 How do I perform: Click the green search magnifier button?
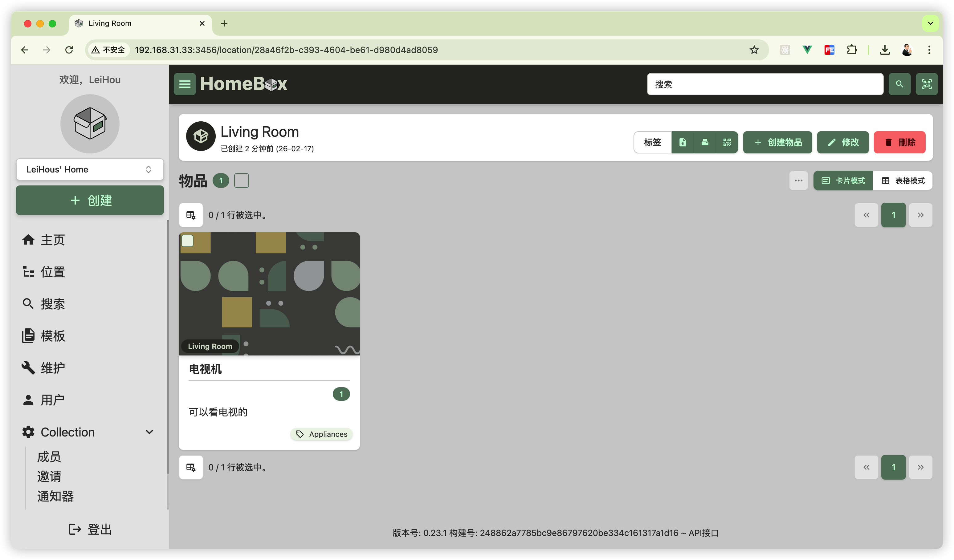coord(899,84)
